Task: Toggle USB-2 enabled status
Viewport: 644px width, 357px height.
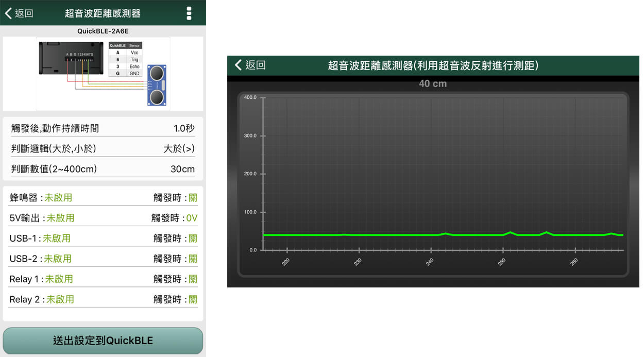Action: 58,259
